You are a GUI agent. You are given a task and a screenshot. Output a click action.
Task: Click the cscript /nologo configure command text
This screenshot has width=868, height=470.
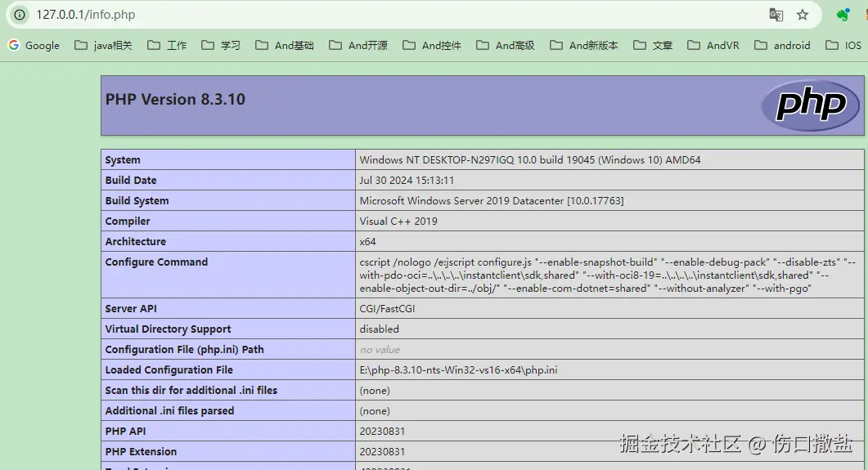[x=608, y=275]
